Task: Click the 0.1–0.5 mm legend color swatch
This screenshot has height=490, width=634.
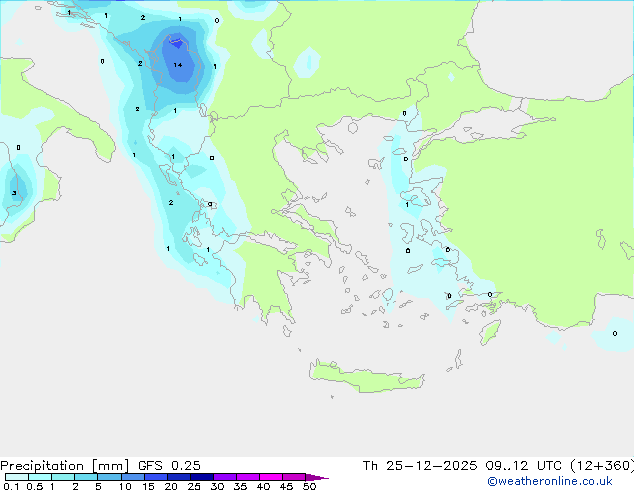Action: tap(17, 477)
